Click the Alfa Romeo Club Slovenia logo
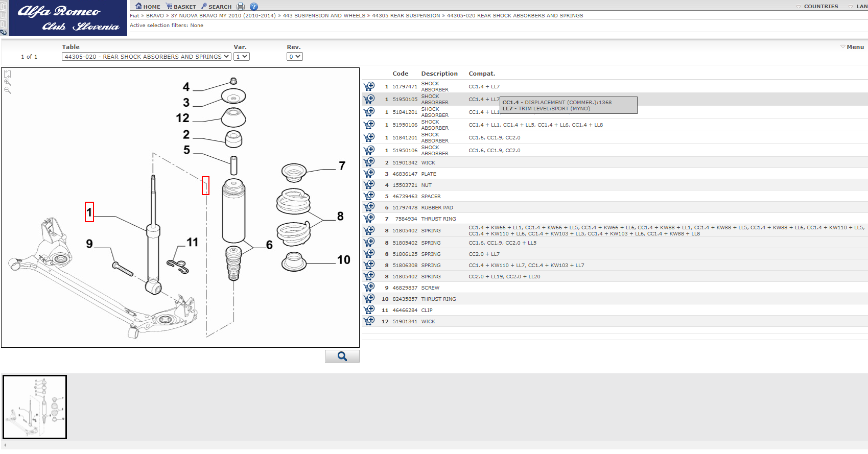Viewport: 868px width, 454px height. pos(68,18)
